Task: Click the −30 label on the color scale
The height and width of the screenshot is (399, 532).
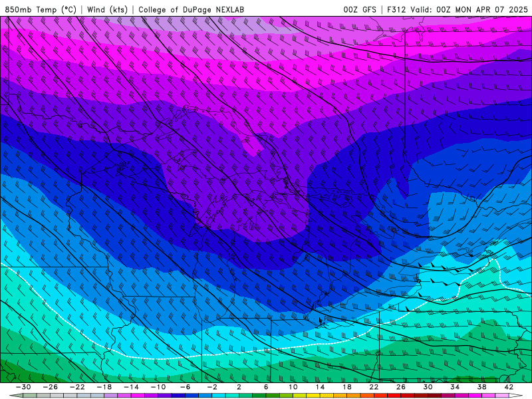Action: [x=23, y=387]
